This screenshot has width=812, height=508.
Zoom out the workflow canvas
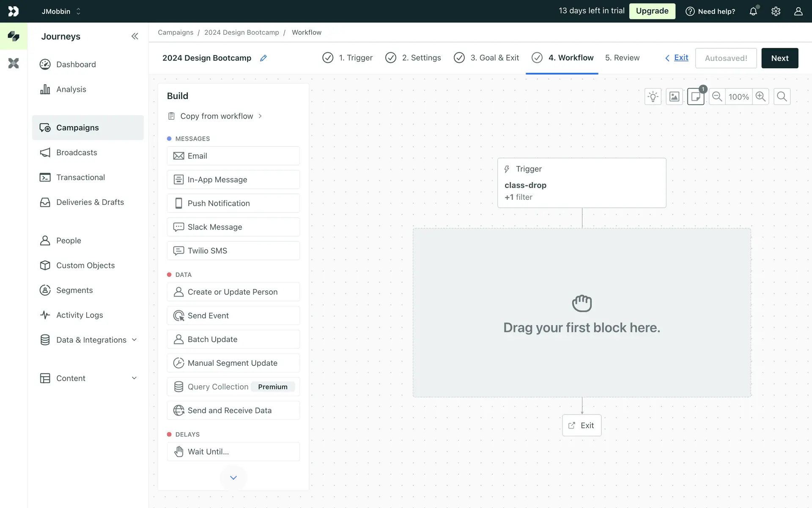pos(717,97)
